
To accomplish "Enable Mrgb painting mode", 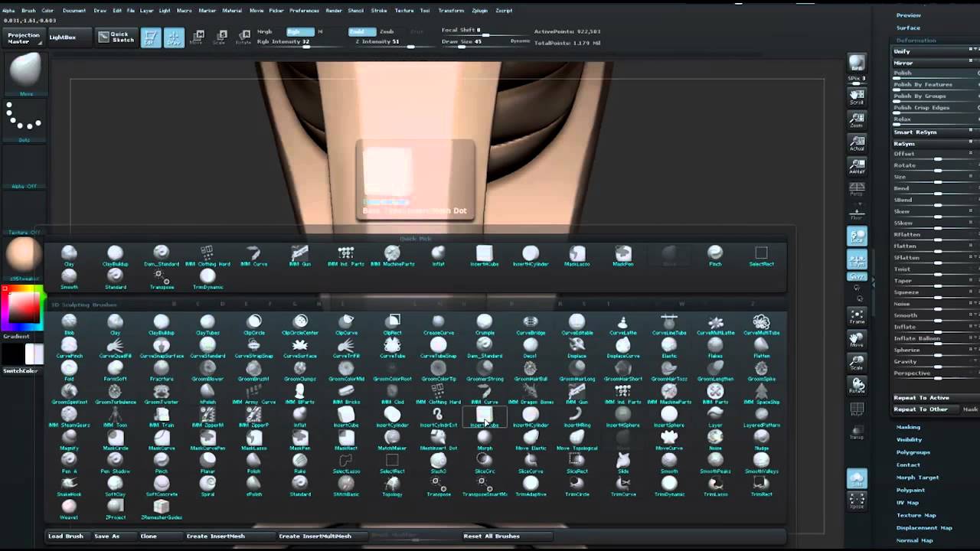I will [264, 31].
